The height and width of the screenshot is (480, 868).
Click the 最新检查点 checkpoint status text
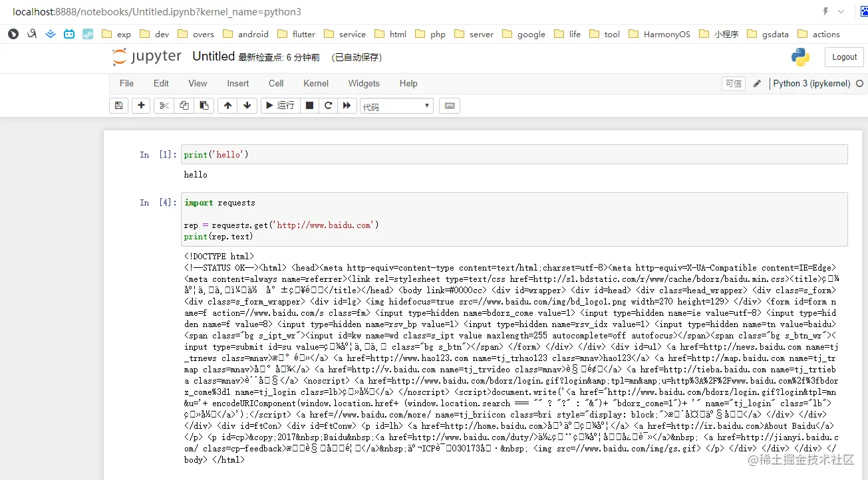(279, 58)
